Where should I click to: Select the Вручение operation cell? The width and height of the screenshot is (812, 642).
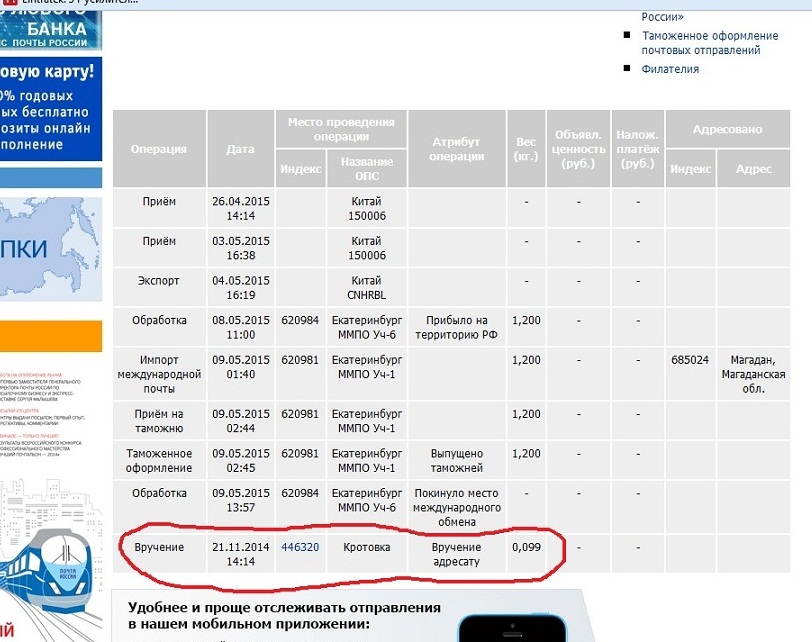click(x=159, y=548)
